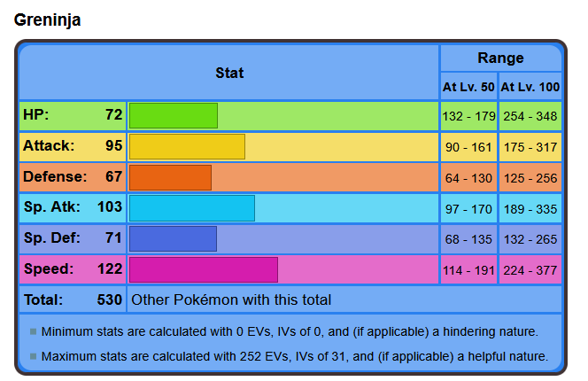Screen dimensions: 588x381
Task: Click the yellow Attack stat bar
Action: tap(187, 146)
